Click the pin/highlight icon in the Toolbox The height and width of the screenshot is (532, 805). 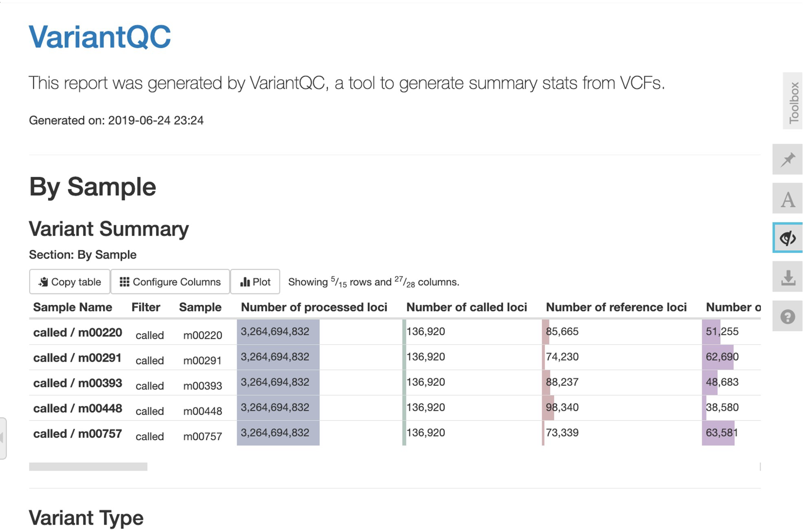click(x=788, y=160)
